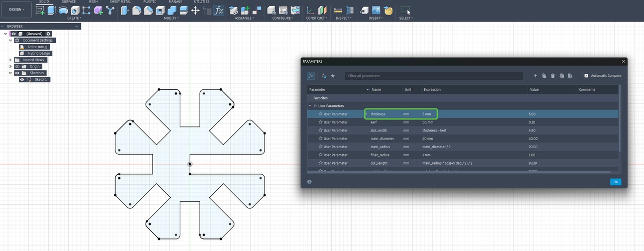Open the Design workspace dropdown

(17, 10)
